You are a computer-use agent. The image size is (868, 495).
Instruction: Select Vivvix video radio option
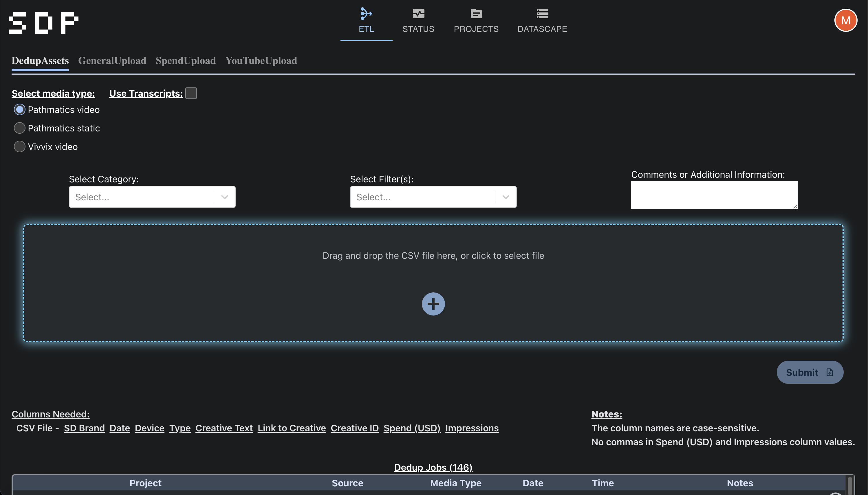click(x=20, y=146)
